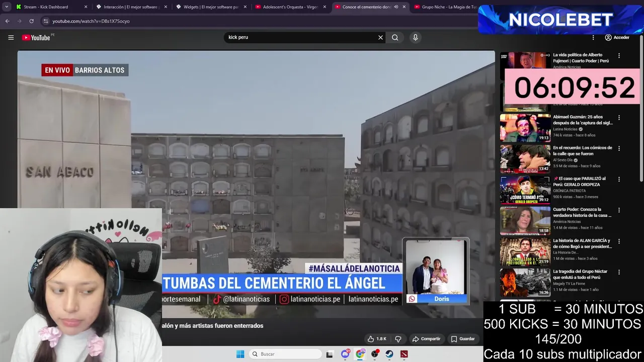Image resolution: width=644 pixels, height=362 pixels.
Task: Open Los cómicos de la calle thumbnail
Action: click(525, 158)
